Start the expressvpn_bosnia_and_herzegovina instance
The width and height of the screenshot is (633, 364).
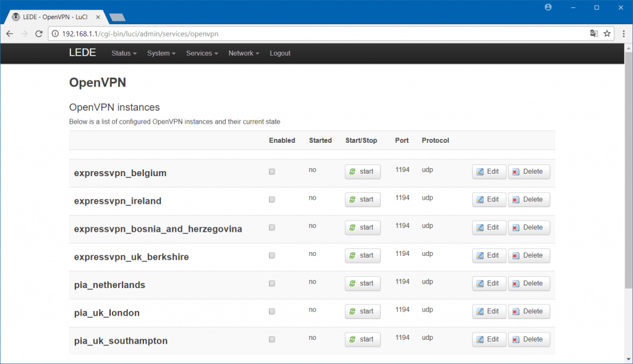(x=362, y=227)
